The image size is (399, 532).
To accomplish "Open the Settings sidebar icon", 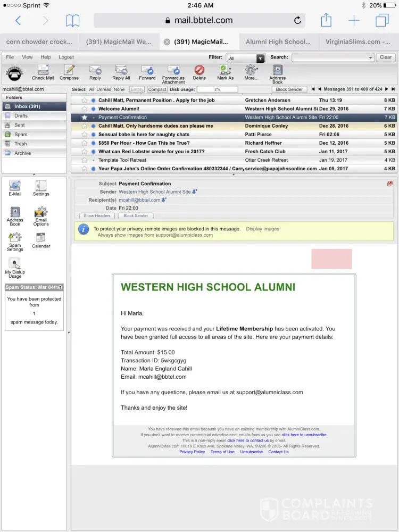I will (41, 188).
